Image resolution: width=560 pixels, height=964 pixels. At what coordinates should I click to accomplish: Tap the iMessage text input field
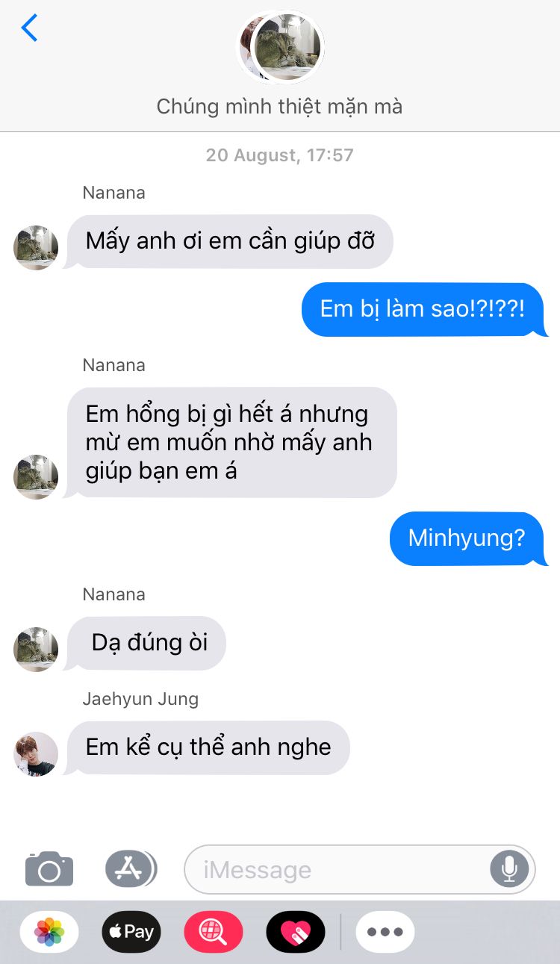[360, 869]
